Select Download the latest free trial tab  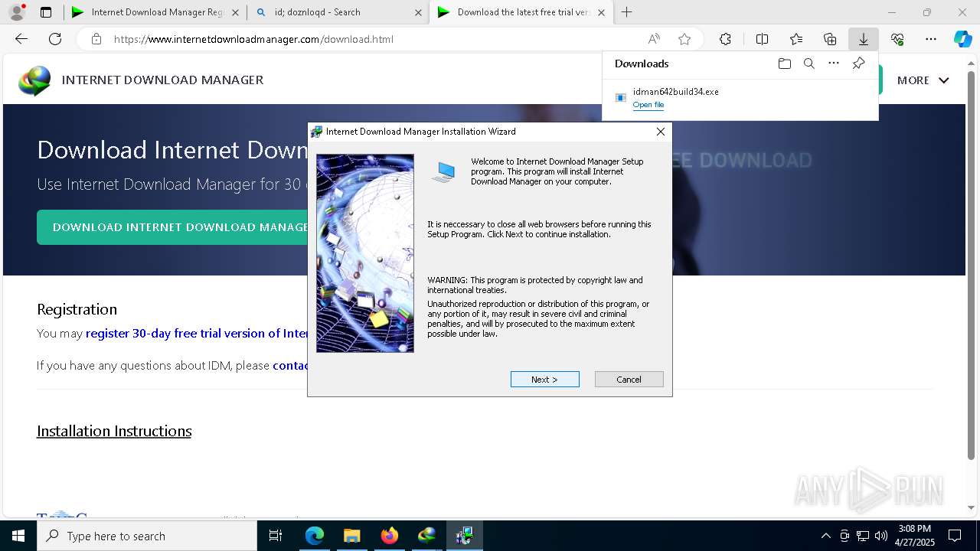coord(522,12)
